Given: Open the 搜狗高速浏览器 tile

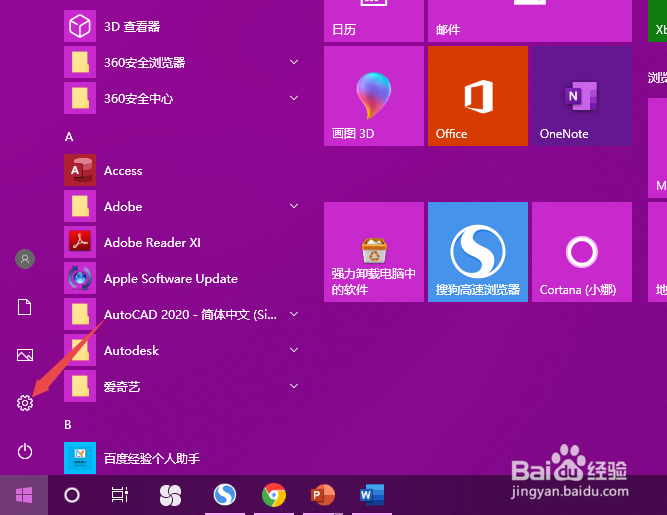Looking at the screenshot, I should (478, 252).
